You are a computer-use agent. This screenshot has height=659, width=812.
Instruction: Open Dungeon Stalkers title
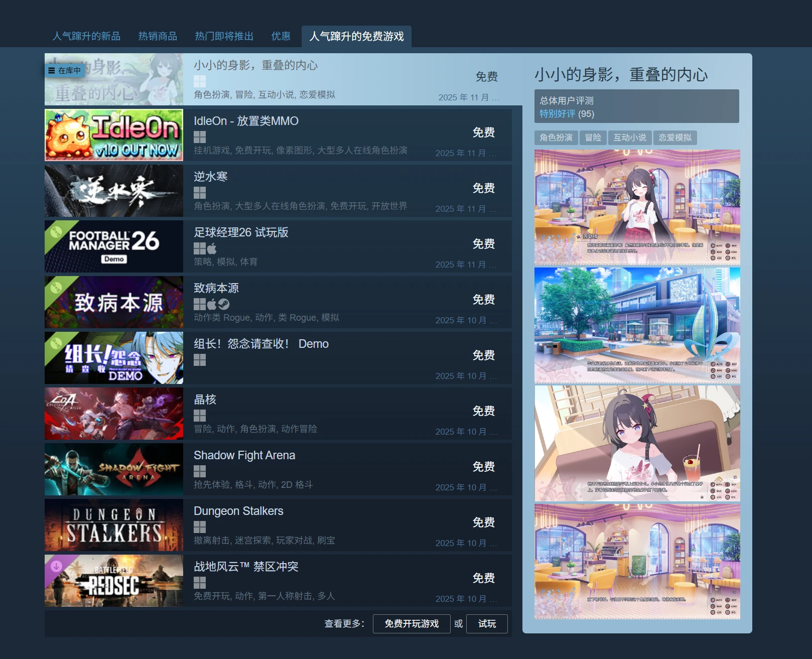pyautogui.click(x=238, y=511)
